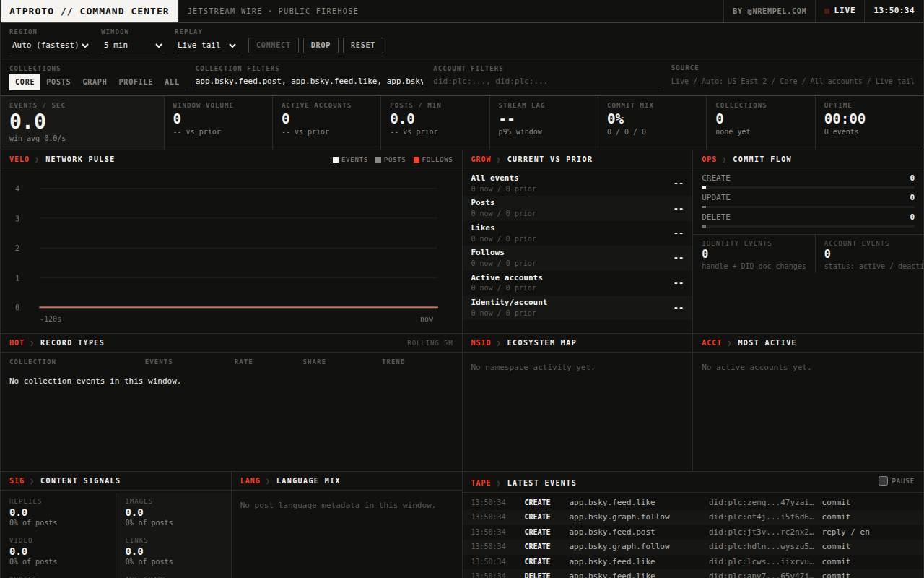Click the did:plc:lcws like event row
The height and width of the screenshot is (578, 924).
(x=693, y=561)
